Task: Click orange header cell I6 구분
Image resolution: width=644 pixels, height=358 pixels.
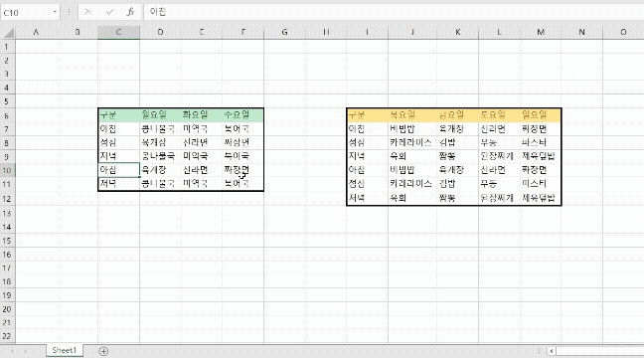Action: tap(367, 115)
